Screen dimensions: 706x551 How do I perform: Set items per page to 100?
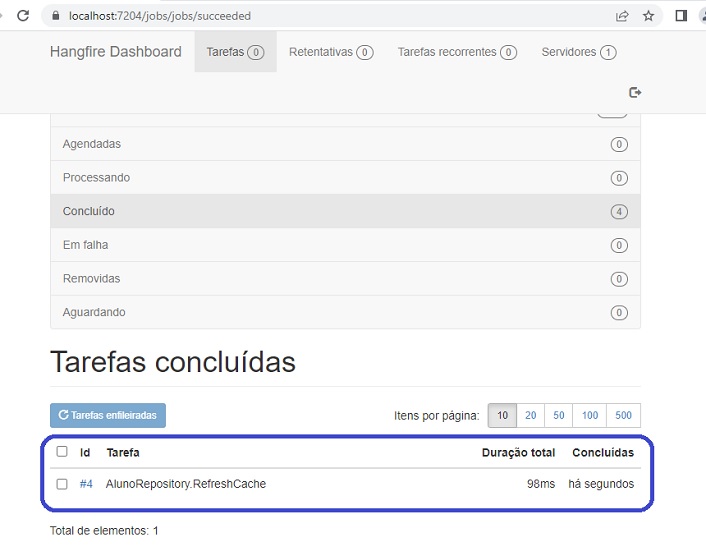[x=589, y=415]
